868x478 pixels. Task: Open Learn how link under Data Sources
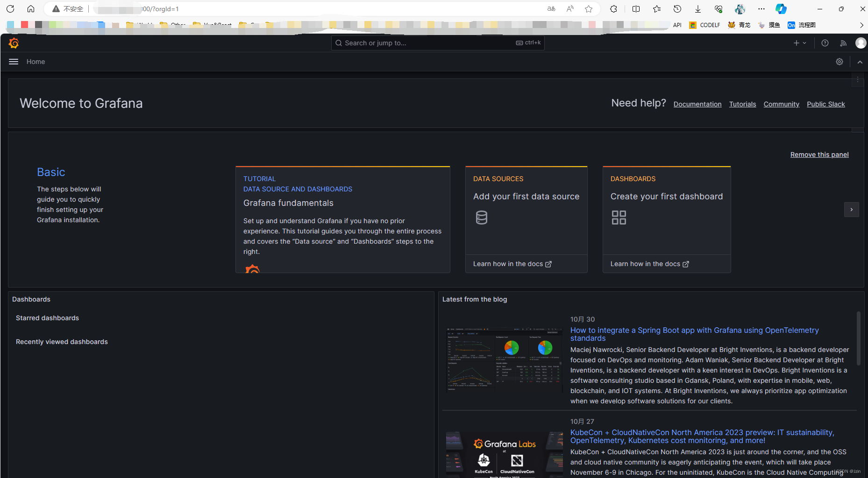[512, 264]
